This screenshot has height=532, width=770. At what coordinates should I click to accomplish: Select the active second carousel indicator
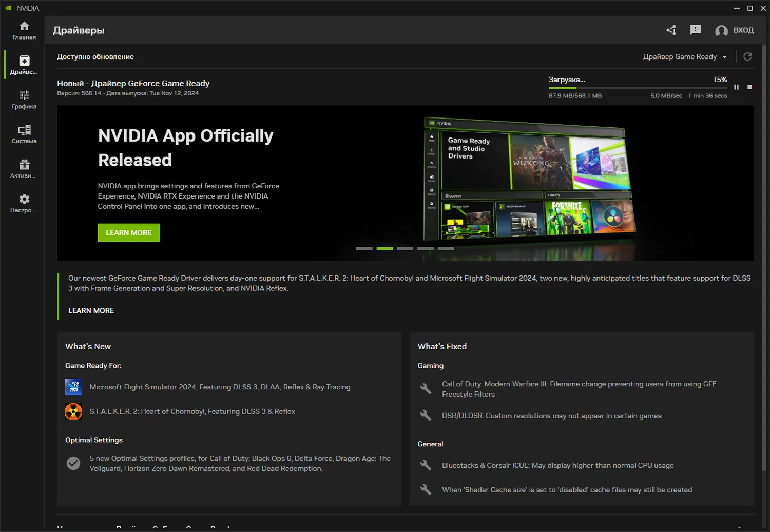[384, 248]
